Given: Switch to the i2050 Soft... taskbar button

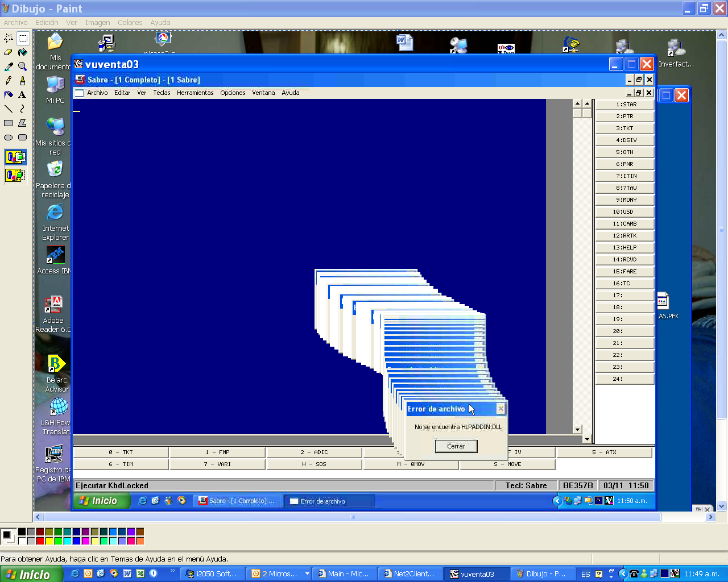Looking at the screenshot, I should [213, 574].
